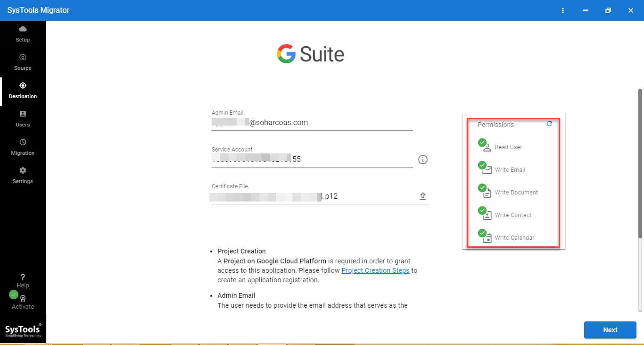Screen dimensions: 644x345
Task: Close the SysTools Migrator window
Action: pyautogui.click(x=631, y=10)
